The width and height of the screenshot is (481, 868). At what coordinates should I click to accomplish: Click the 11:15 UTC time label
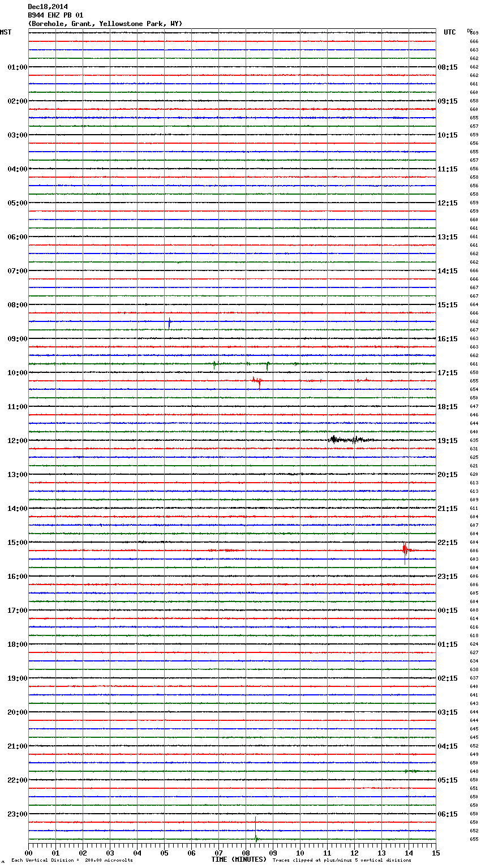[x=448, y=169]
